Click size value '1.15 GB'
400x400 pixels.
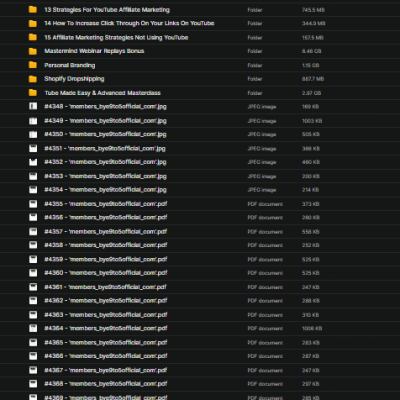tap(311, 65)
